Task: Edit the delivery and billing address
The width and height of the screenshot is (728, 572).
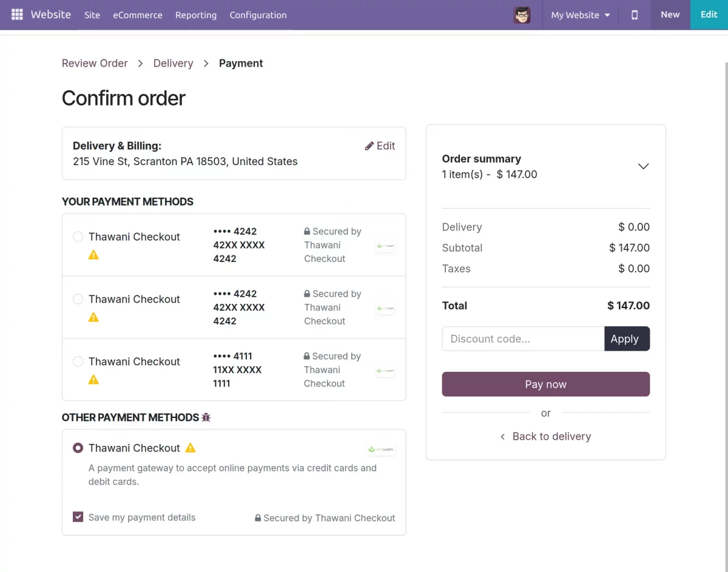Action: (x=380, y=146)
